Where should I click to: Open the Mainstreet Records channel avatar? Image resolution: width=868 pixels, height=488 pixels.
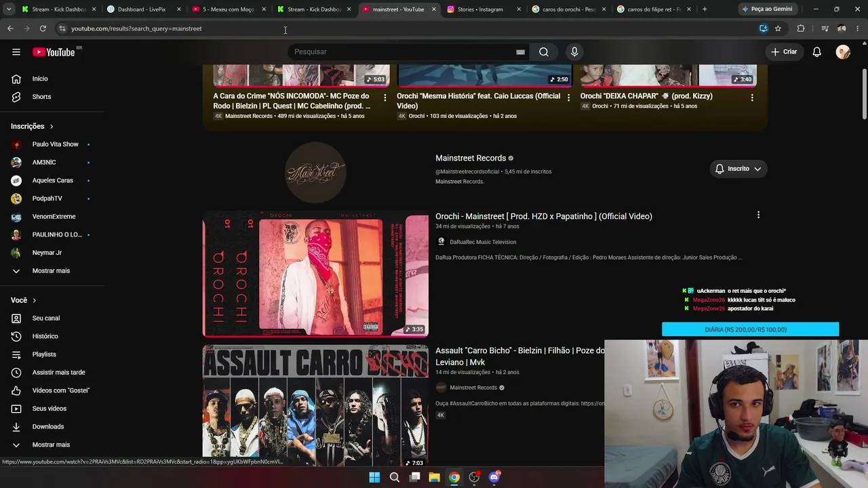315,173
